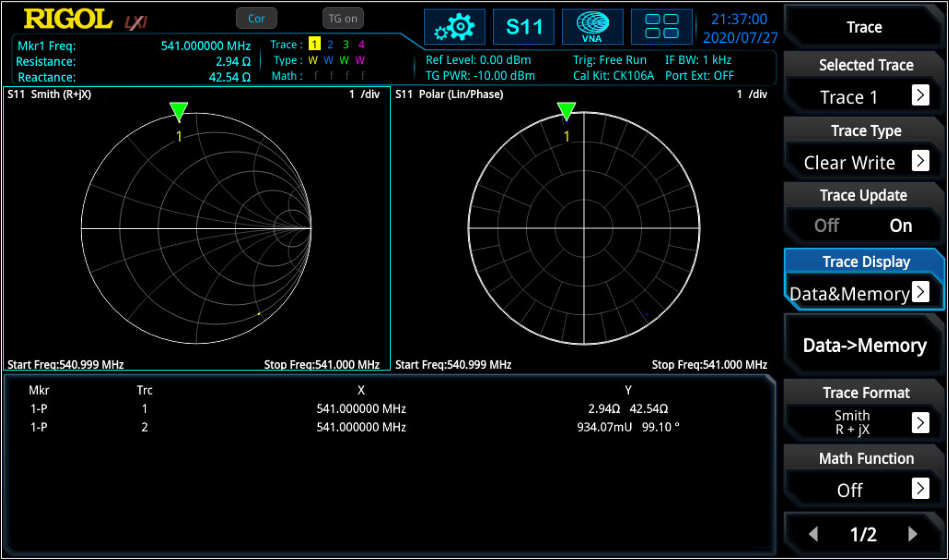This screenshot has height=560, width=949.
Task: Go to next menu page arrow
Action: click(913, 534)
